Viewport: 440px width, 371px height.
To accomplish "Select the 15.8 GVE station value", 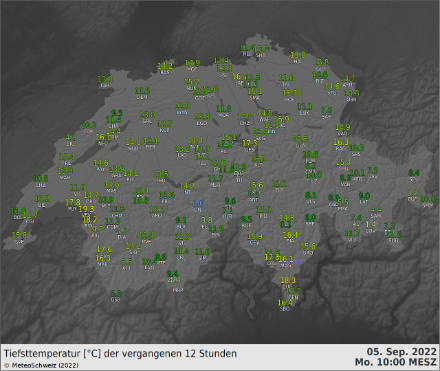I will coord(19,235).
